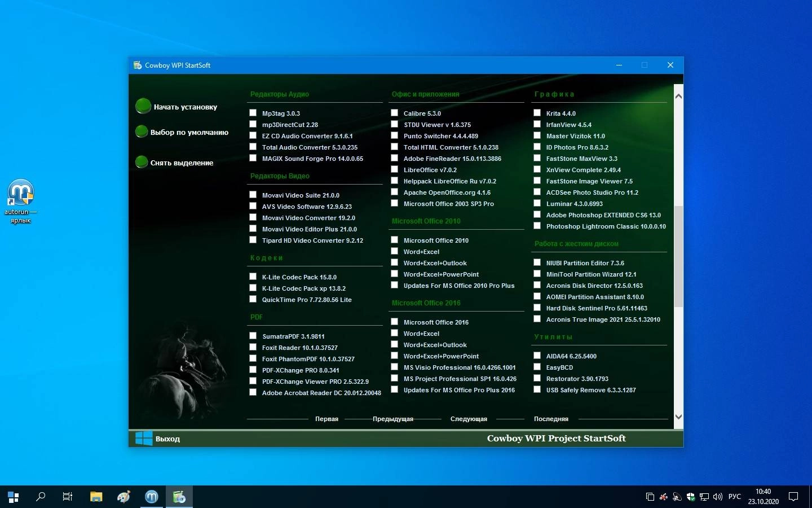
Task: Click Начать установку to begin install
Action: [x=186, y=107]
